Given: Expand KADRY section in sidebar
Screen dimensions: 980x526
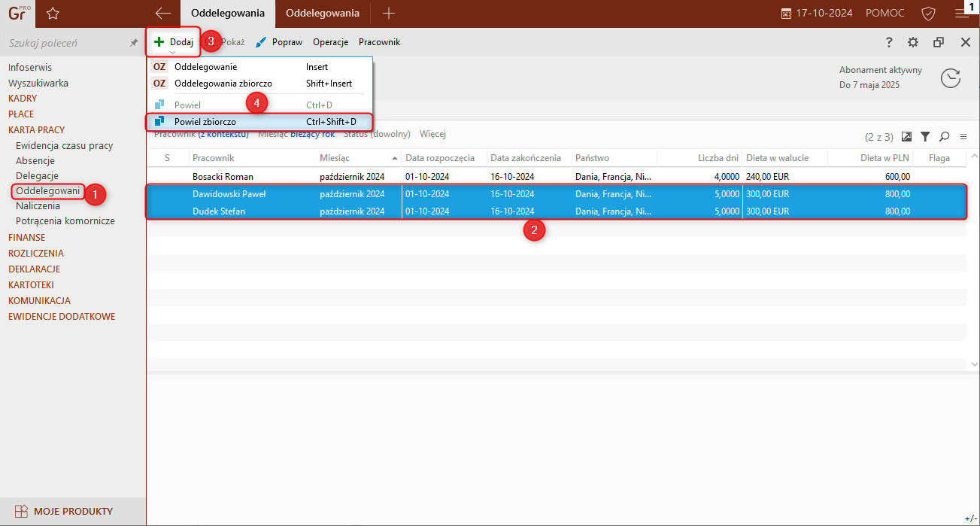Looking at the screenshot, I should [23, 99].
